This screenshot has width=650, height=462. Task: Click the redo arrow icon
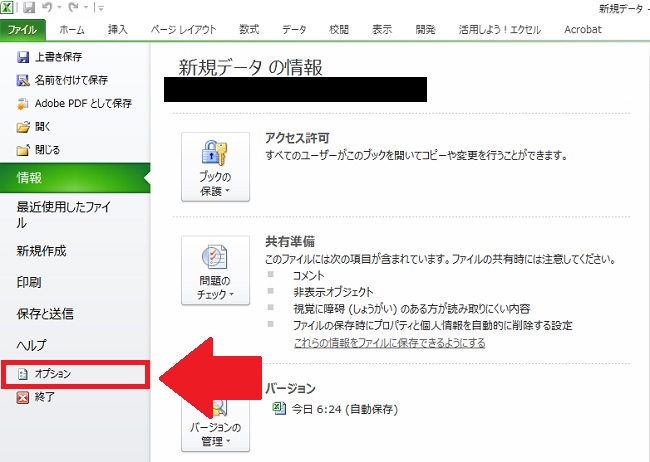click(73, 7)
